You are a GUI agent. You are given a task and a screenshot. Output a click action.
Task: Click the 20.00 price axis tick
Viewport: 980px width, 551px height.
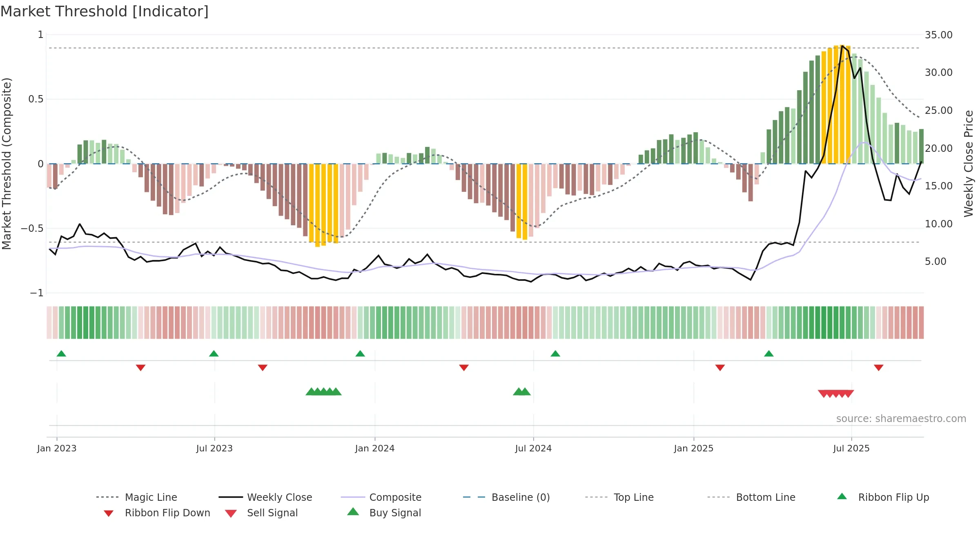[939, 149]
